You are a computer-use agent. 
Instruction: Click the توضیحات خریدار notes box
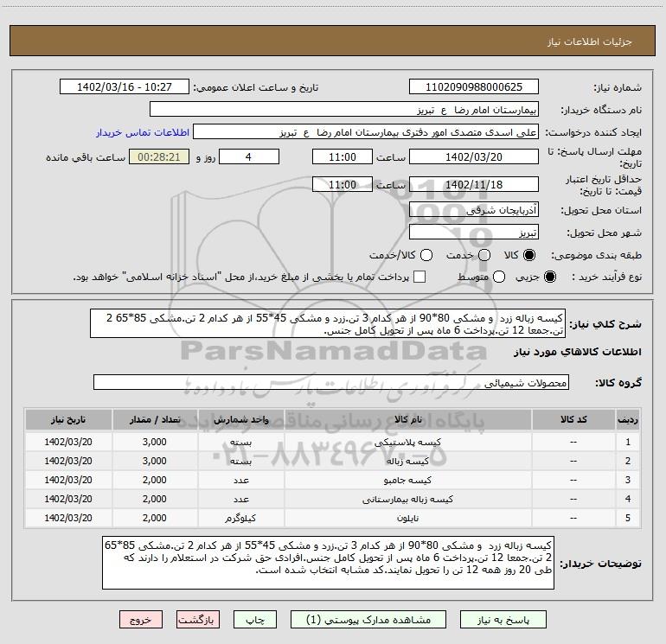point(328,563)
